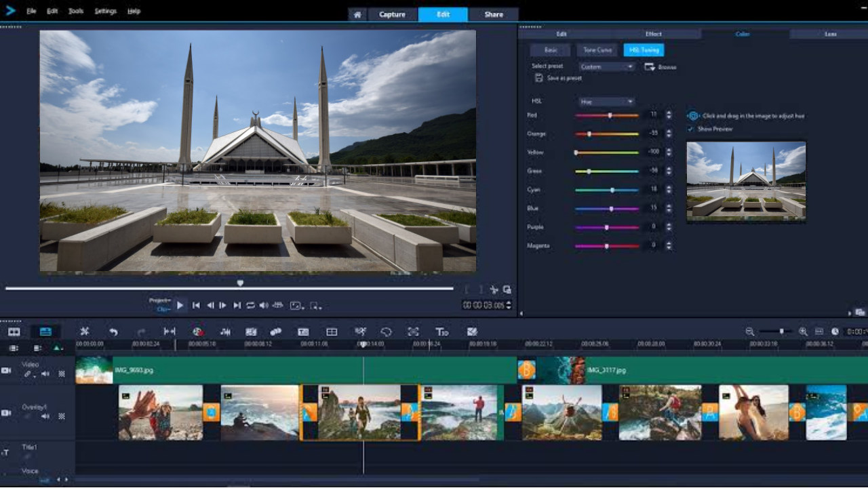Jump to the end of the clip
Viewport: 868px width, 488px height.
pyautogui.click(x=237, y=306)
